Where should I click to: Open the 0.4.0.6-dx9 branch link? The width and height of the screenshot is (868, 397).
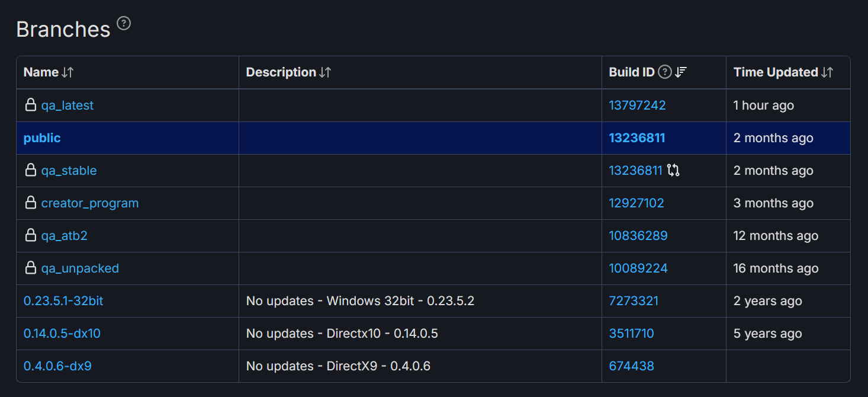[57, 366]
